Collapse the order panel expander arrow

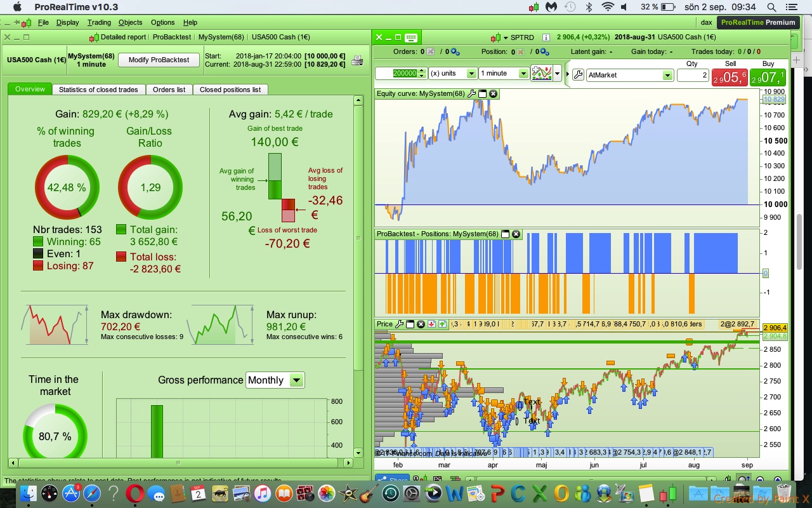click(567, 74)
